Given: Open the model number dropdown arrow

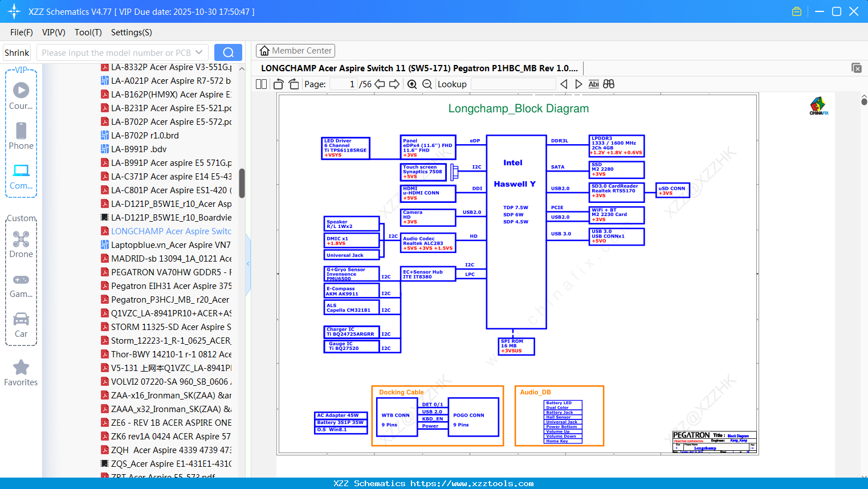Looking at the screenshot, I should 199,52.
